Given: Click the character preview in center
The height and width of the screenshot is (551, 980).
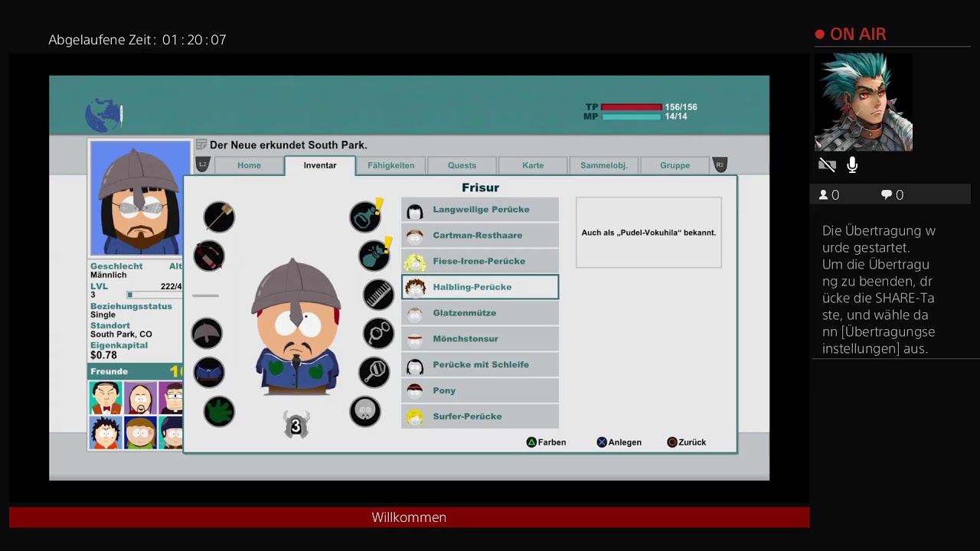Looking at the screenshot, I should click(296, 328).
